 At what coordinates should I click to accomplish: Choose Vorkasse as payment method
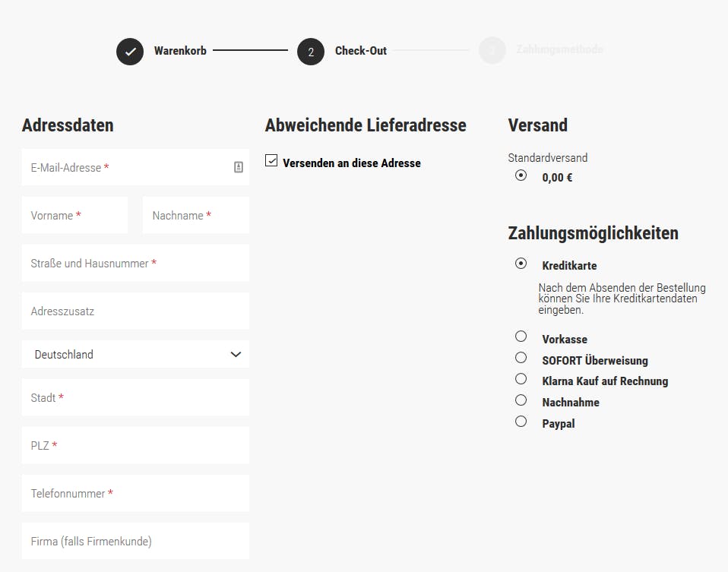[521, 337]
